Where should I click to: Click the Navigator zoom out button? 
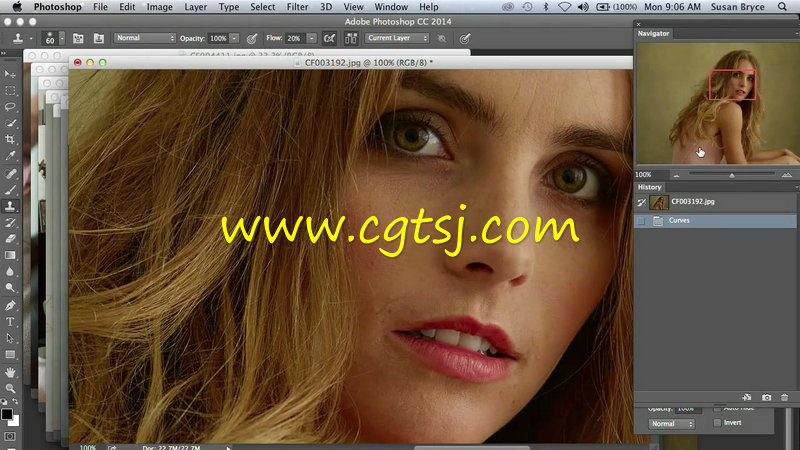tap(676, 175)
